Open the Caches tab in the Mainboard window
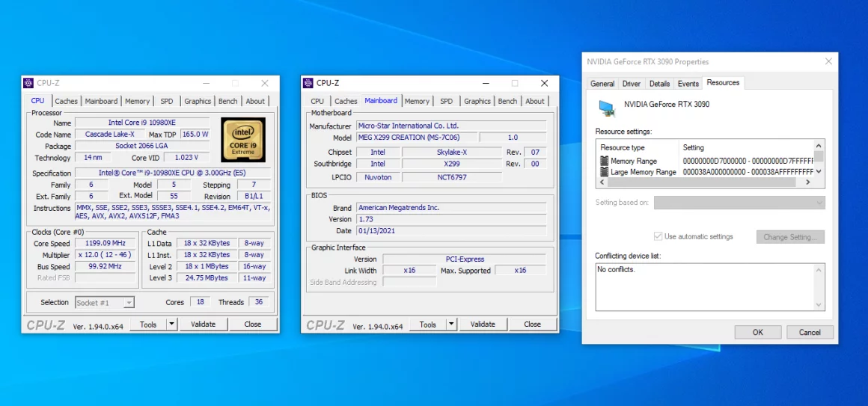Screen dimensions: 868x406 pos(346,101)
